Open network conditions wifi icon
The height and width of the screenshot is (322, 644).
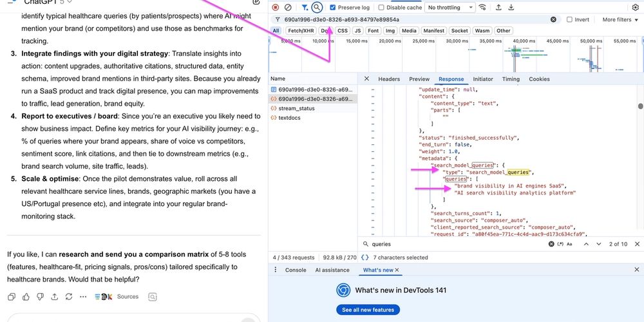[482, 7]
